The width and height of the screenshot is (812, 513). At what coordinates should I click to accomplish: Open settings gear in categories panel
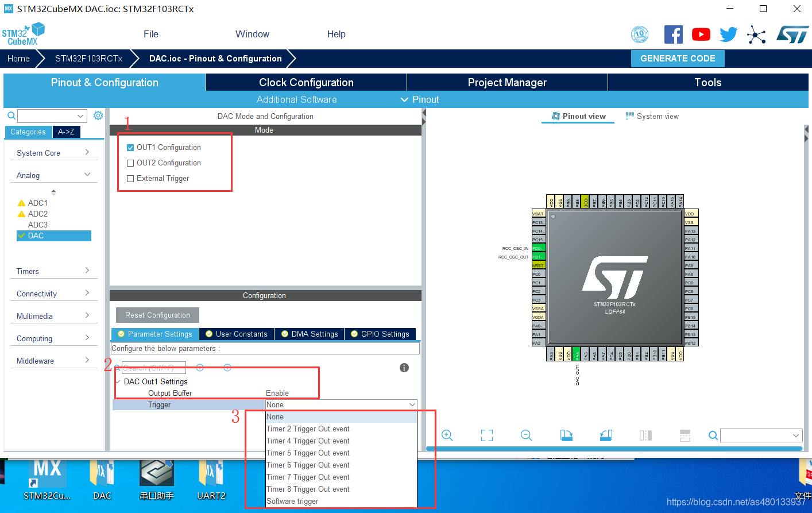pyautogui.click(x=98, y=115)
